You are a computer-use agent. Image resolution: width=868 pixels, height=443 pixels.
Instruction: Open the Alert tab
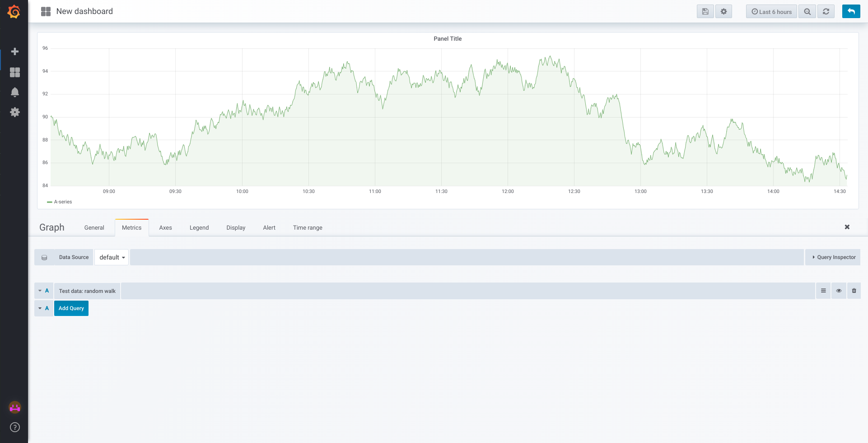269,227
